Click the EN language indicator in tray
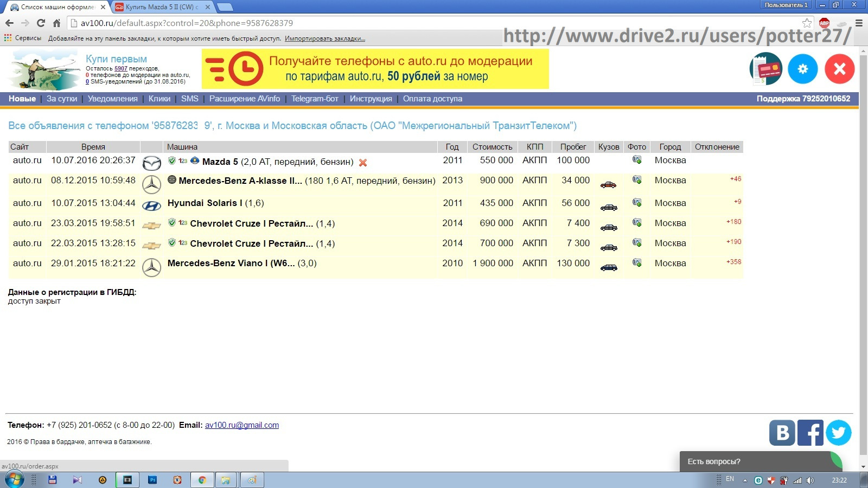 (x=730, y=479)
